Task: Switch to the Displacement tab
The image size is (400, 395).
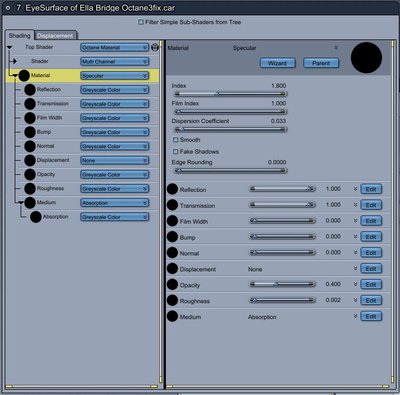Action: pos(55,36)
